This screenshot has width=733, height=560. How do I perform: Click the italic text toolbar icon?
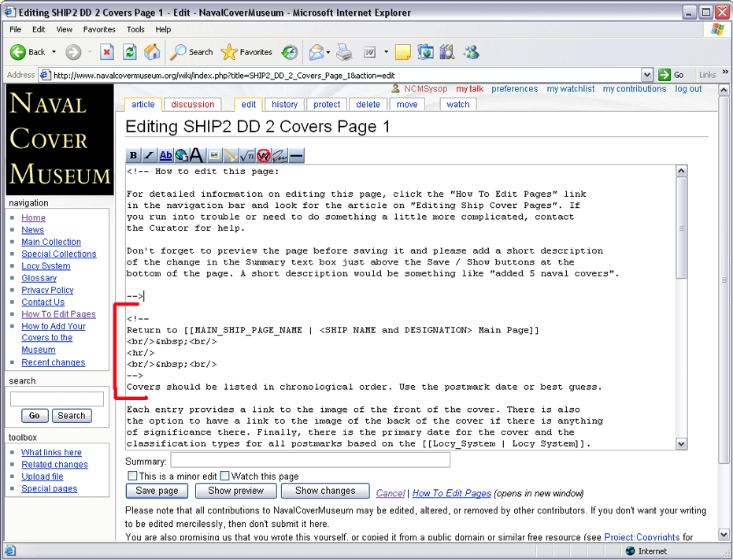(149, 156)
